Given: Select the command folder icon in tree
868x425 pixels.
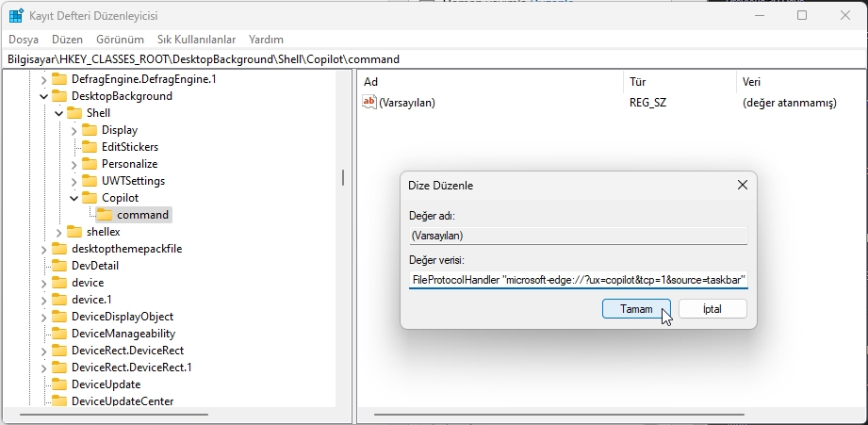Looking at the screenshot, I should [105, 215].
